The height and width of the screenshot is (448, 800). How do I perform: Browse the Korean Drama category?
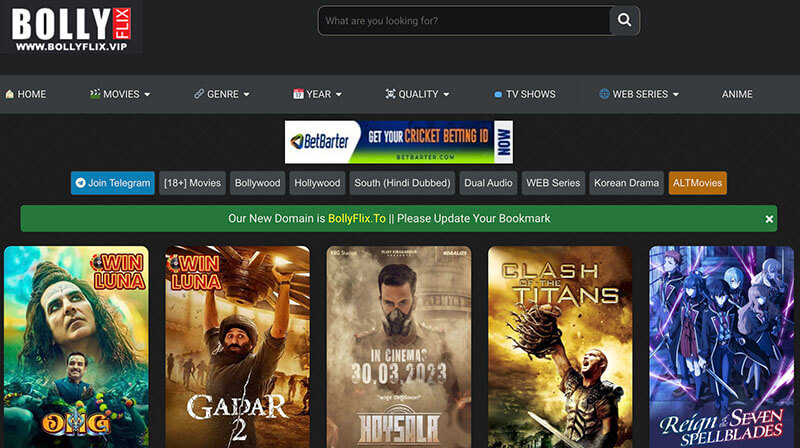(x=627, y=183)
